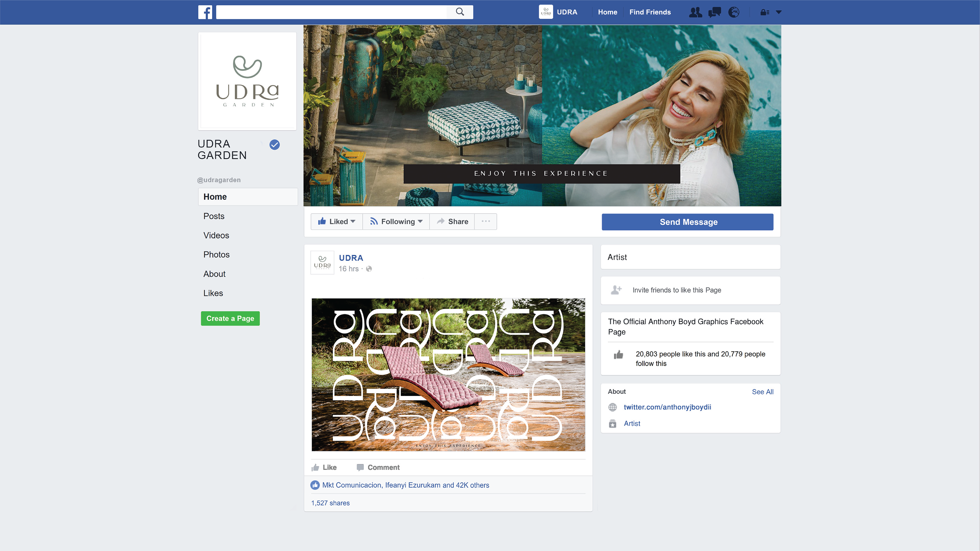980x551 pixels.
Task: Click the invite friends person icon
Action: pos(616,290)
